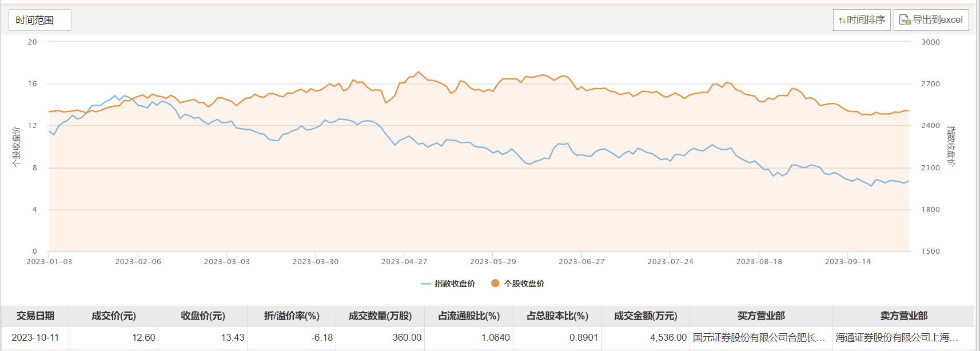
Task: Click the 卖方营业部 column header
Action: 904,316
